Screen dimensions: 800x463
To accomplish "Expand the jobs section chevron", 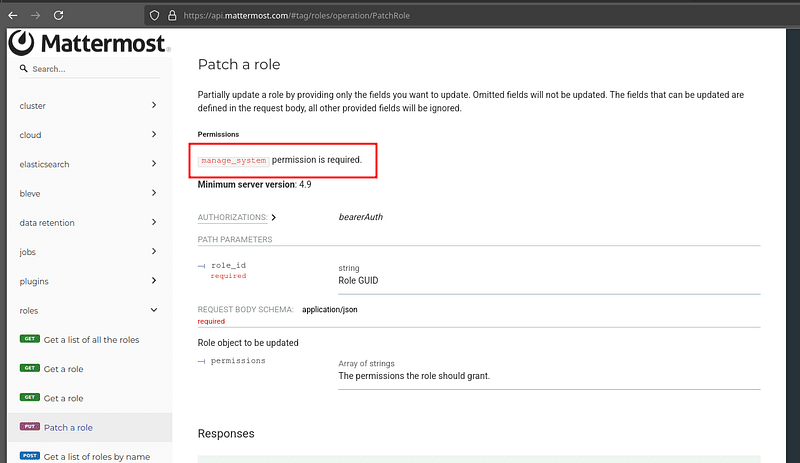I will click(154, 251).
